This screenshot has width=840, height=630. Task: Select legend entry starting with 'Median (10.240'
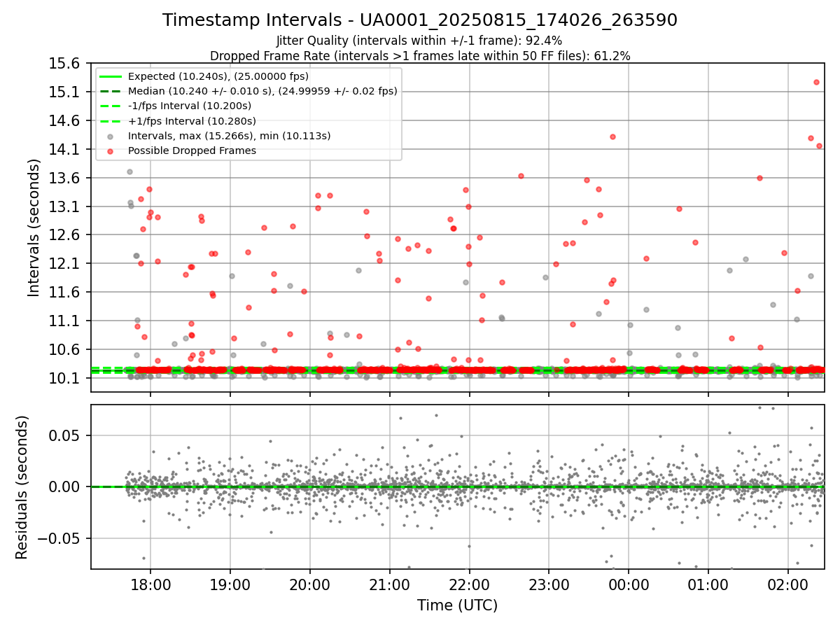262,91
